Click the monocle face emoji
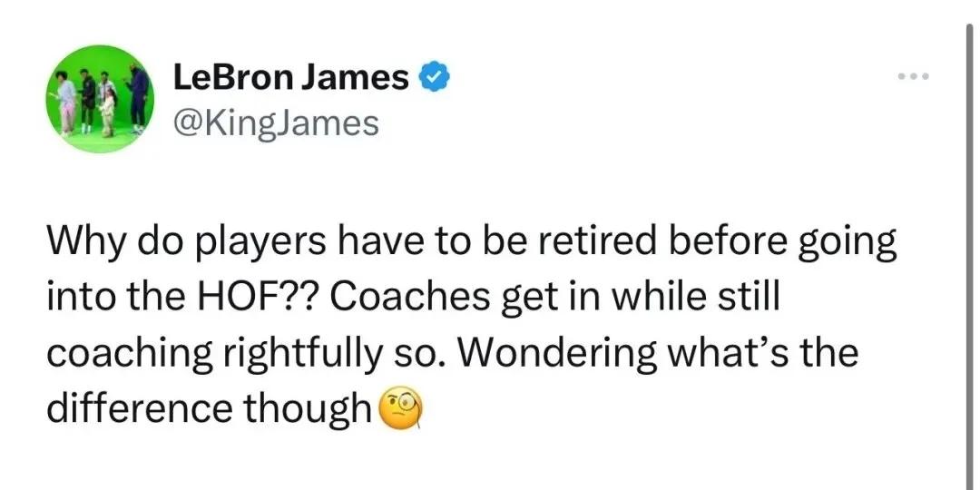This screenshot has width=980, height=490. click(403, 410)
